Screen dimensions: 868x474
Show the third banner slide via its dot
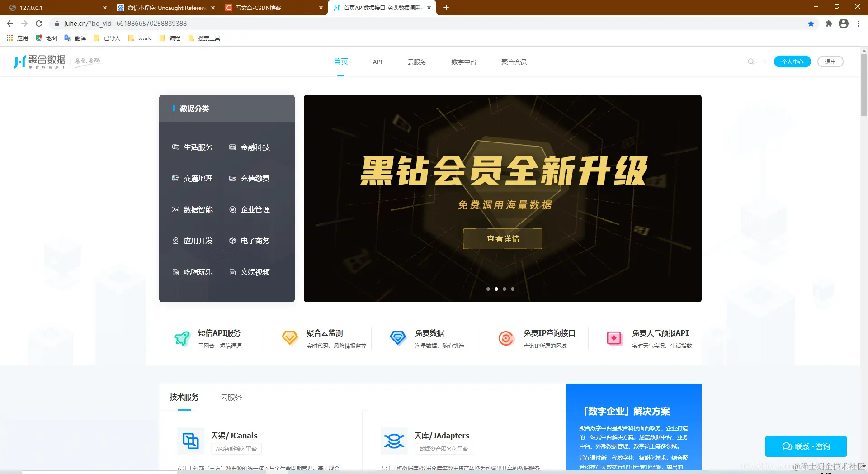click(505, 289)
